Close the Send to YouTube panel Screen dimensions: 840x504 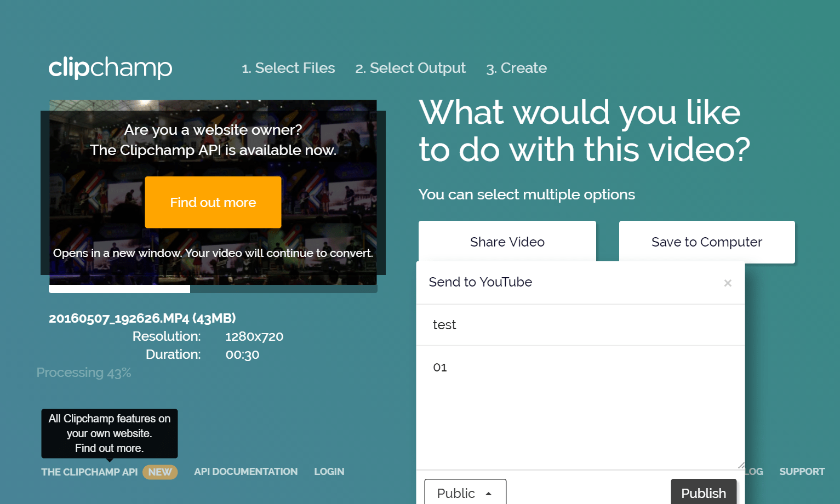727,283
